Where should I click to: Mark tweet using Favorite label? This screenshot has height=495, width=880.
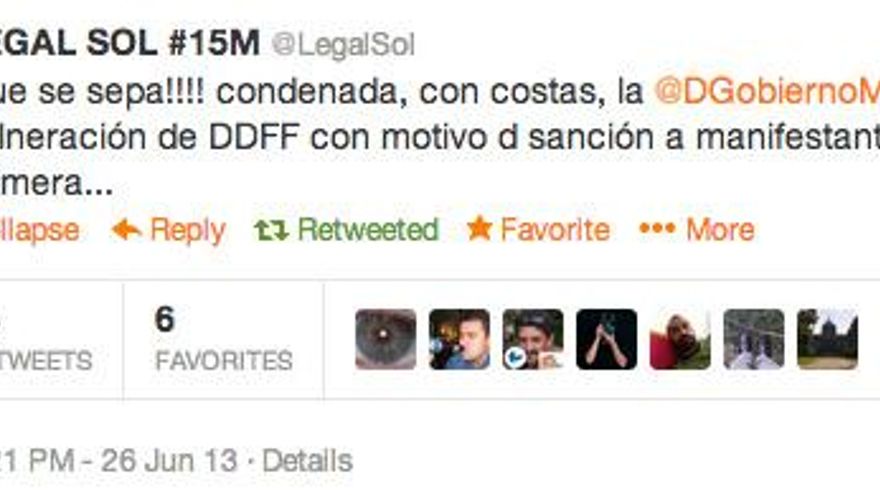point(555,230)
